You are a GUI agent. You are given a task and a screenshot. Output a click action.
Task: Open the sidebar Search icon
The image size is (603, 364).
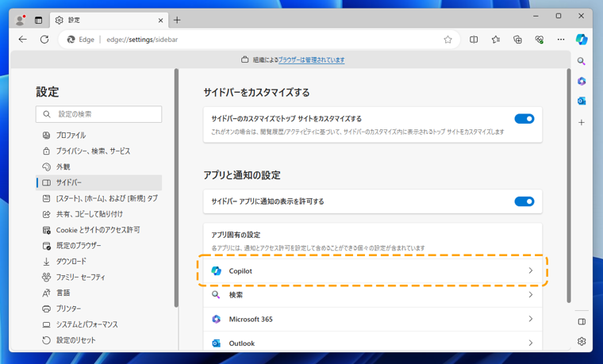pyautogui.click(x=582, y=61)
